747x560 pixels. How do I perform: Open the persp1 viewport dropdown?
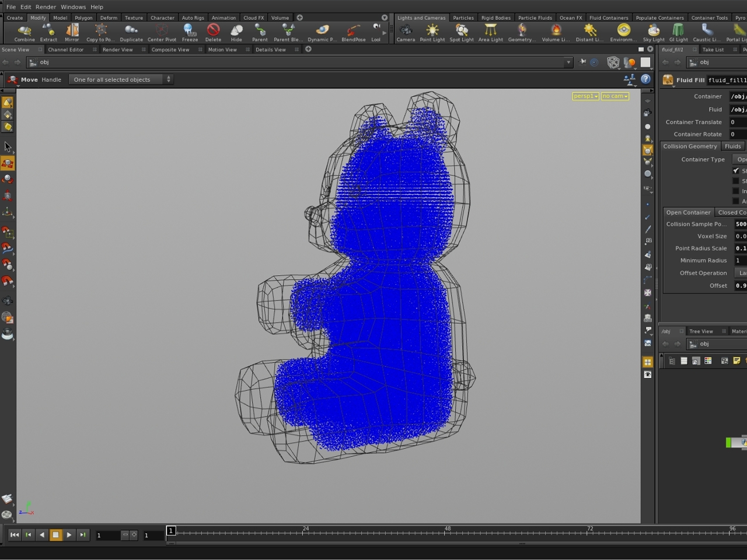585,96
